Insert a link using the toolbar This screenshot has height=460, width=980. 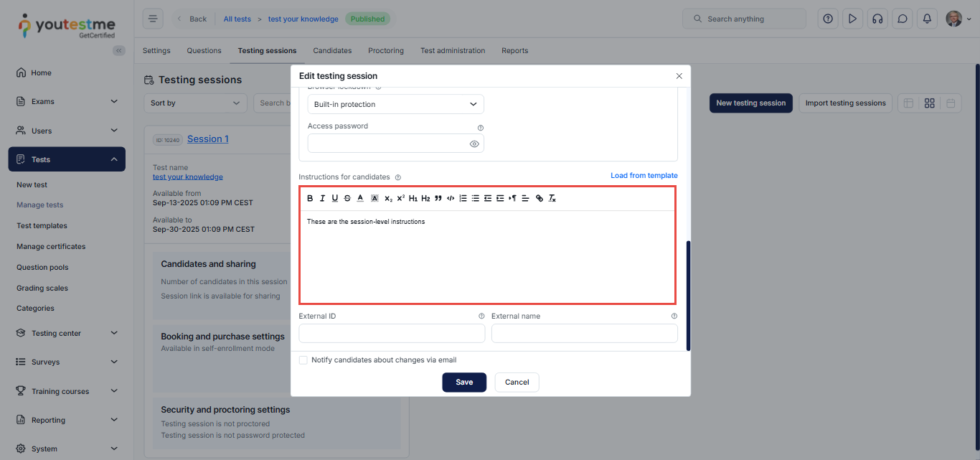click(x=540, y=198)
